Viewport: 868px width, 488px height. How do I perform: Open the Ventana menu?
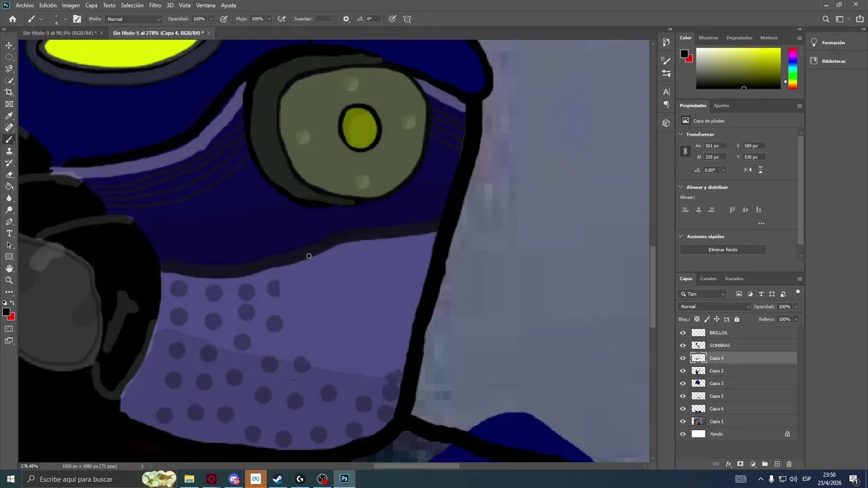[x=205, y=5]
